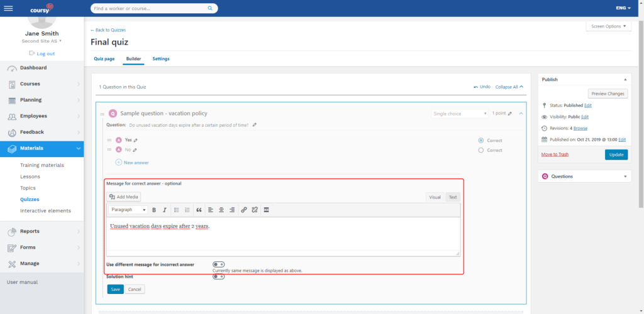Apply italic formatting in the editor
Image resolution: width=644 pixels, height=314 pixels.
coord(164,210)
